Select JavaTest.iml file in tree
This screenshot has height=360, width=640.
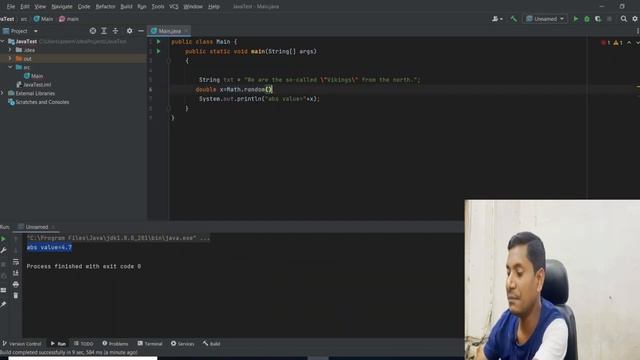coord(33,84)
